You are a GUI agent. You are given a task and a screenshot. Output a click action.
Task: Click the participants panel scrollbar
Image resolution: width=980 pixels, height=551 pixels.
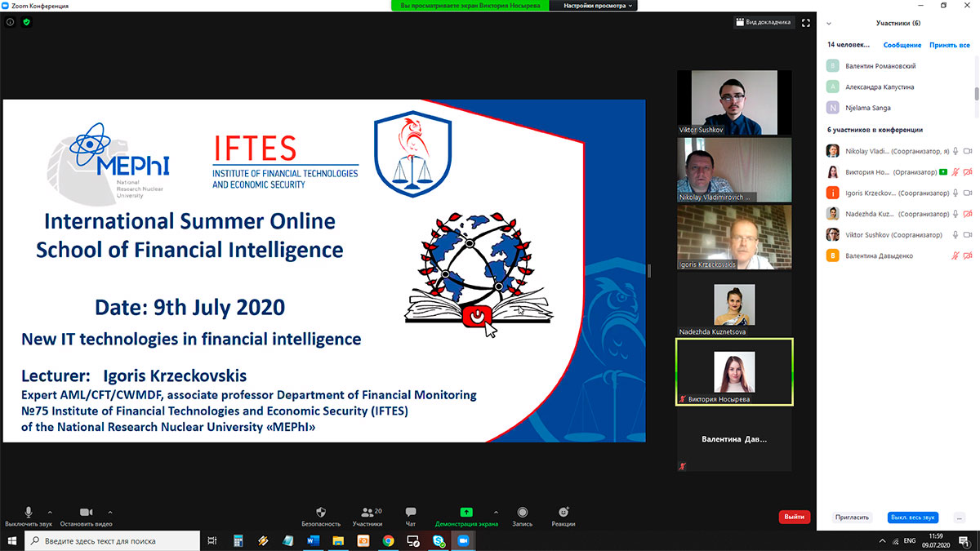pos(977,94)
